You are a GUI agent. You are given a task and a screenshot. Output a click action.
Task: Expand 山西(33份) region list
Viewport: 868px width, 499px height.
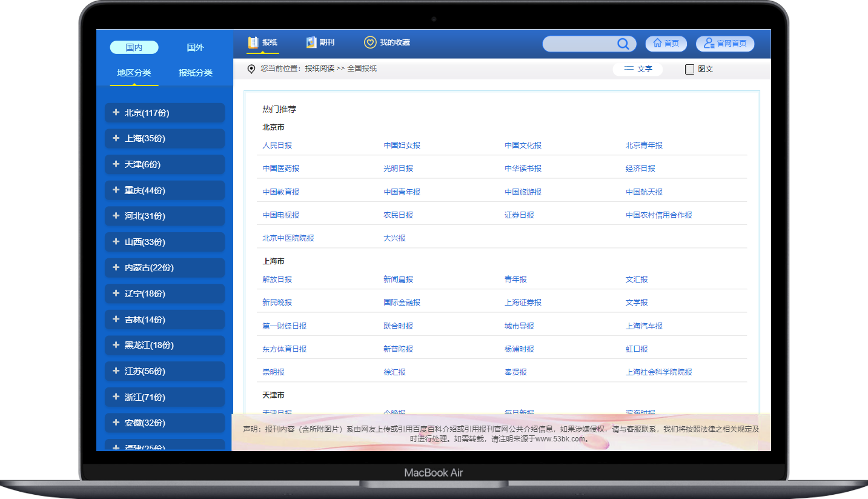(165, 242)
